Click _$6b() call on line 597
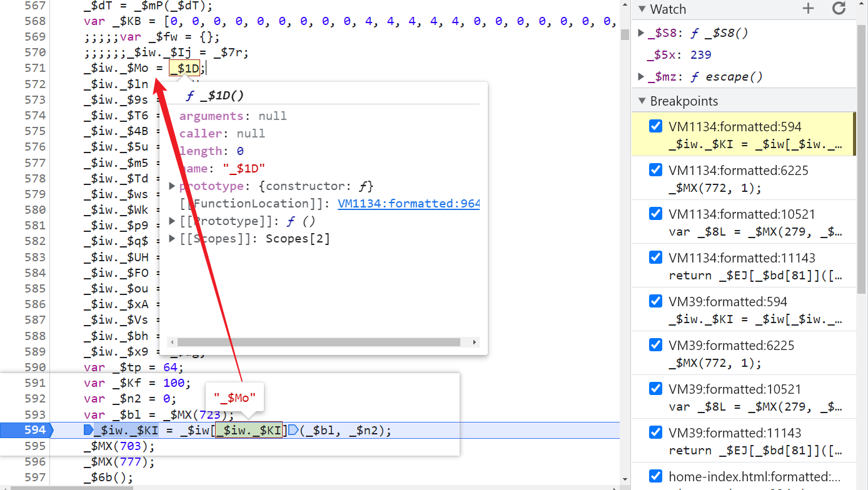Image resolution: width=868 pixels, height=490 pixels. coord(109,477)
